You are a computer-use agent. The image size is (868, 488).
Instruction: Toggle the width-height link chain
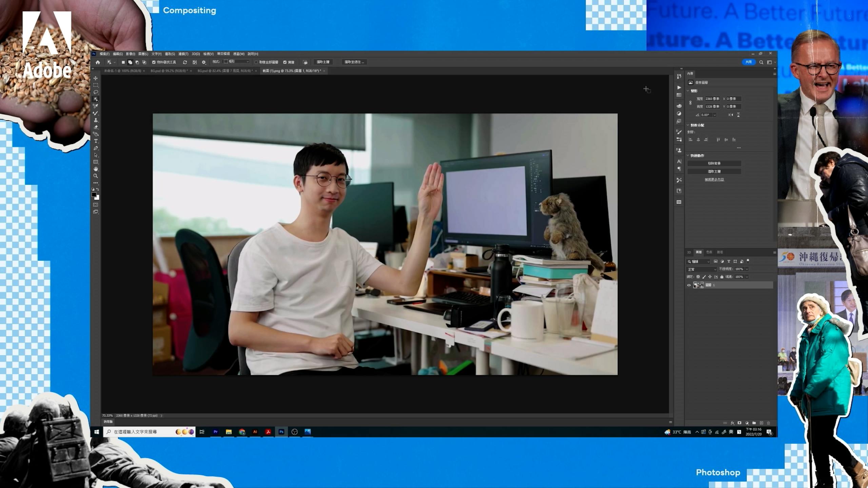[x=690, y=103]
